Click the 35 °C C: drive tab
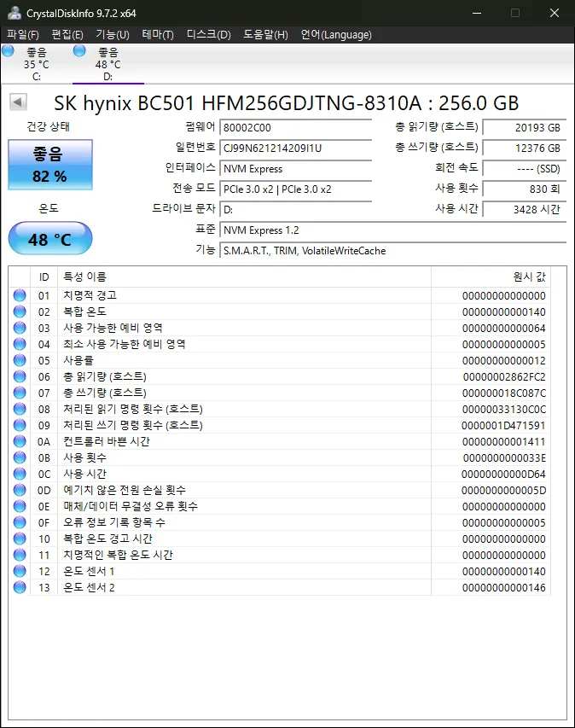 36,64
